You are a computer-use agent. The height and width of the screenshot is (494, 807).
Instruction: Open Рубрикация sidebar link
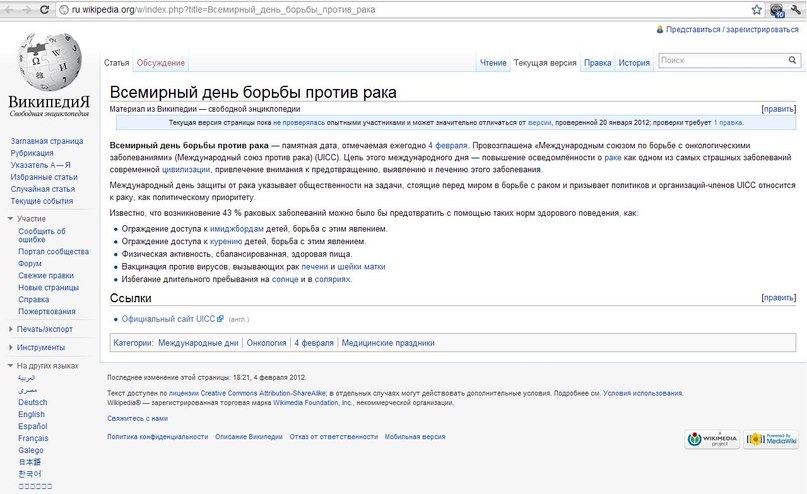[x=32, y=153]
